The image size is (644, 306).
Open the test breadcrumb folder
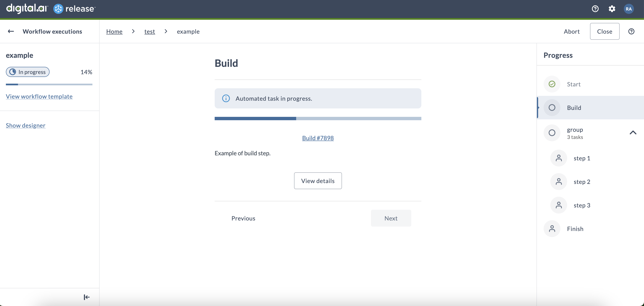pyautogui.click(x=150, y=31)
